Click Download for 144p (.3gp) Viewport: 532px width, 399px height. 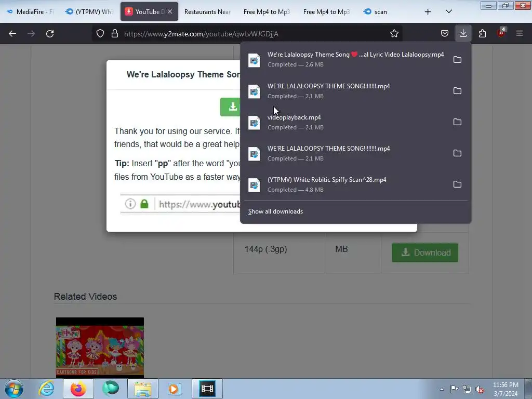425,253
